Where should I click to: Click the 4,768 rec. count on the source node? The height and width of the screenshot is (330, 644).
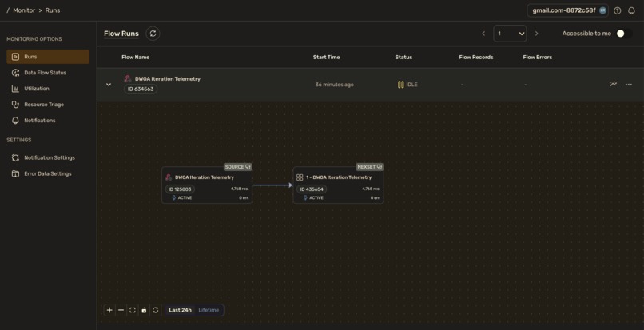(x=240, y=189)
